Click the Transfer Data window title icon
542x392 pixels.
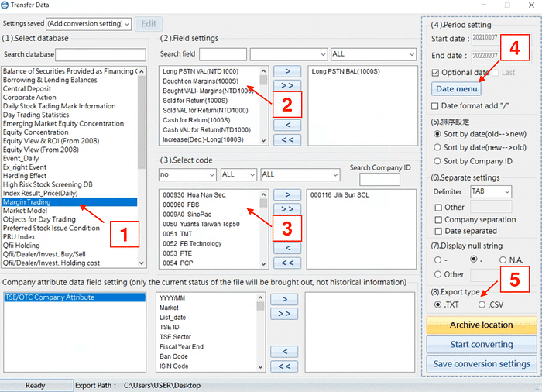[x=6, y=7]
